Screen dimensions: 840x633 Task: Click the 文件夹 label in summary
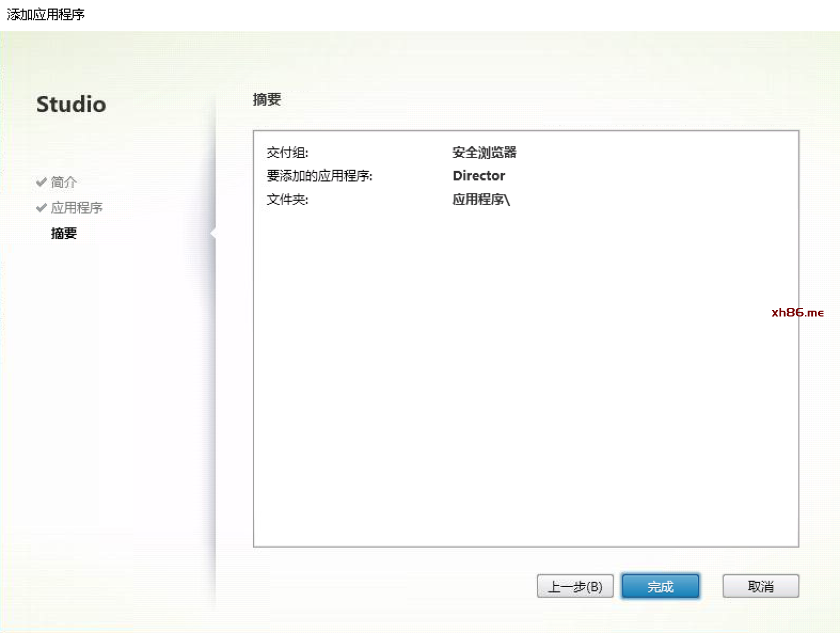pos(287,200)
